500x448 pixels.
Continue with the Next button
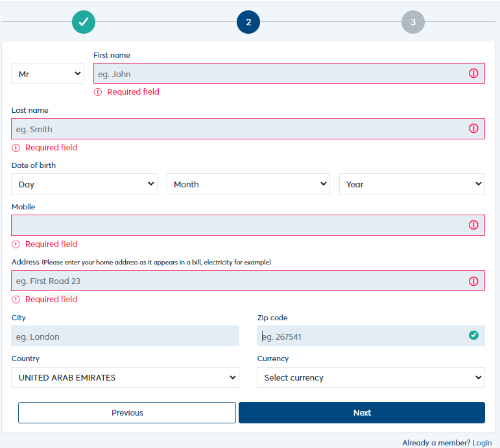tap(362, 412)
